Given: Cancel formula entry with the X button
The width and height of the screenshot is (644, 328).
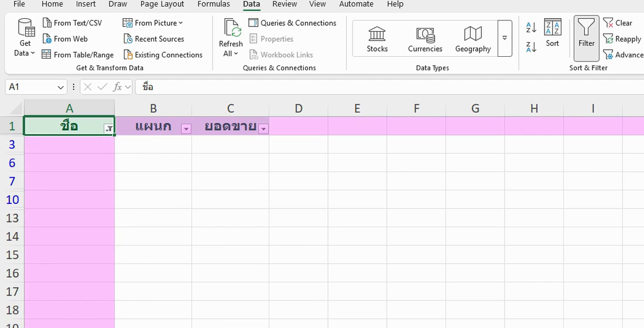Looking at the screenshot, I should 87,87.
